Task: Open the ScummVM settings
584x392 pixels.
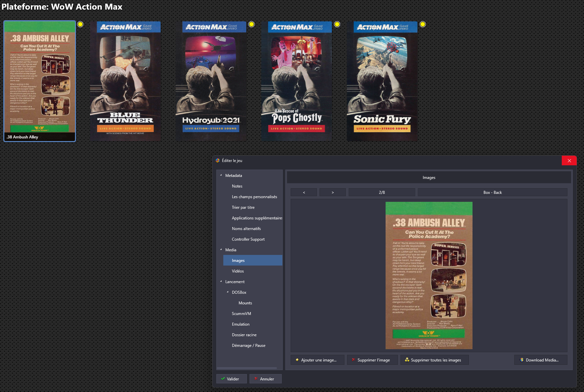Action: 241,314
